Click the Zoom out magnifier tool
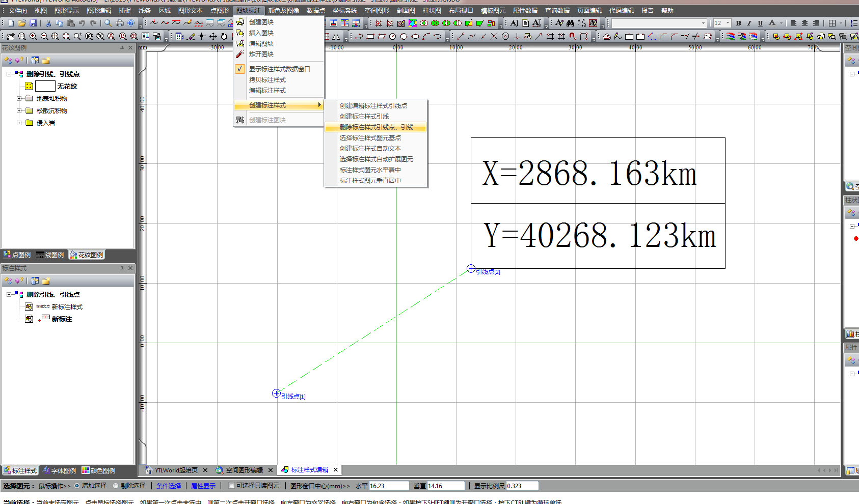This screenshot has width=859, height=504. (x=44, y=36)
